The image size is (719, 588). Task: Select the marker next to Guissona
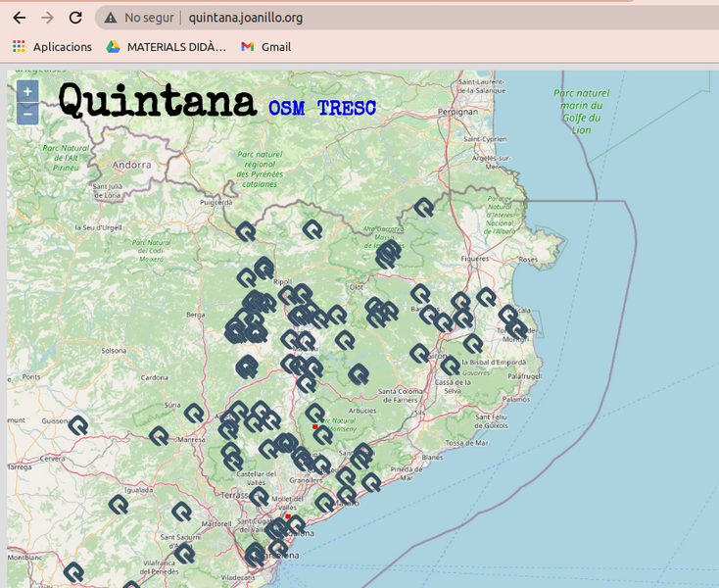pos(78,425)
